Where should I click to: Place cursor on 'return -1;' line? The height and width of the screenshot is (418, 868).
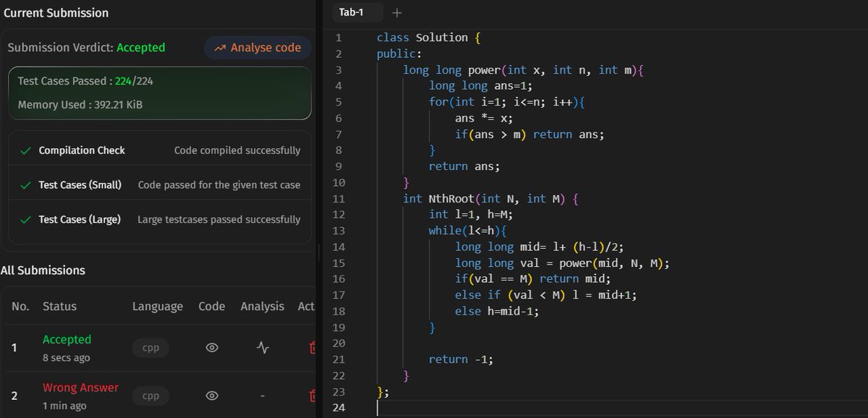461,359
